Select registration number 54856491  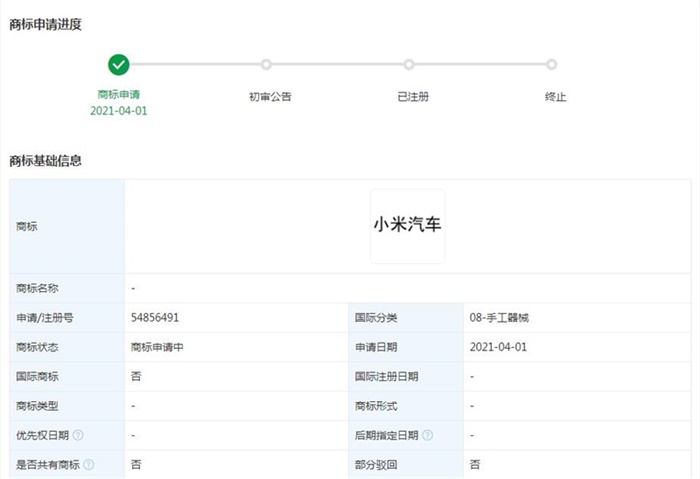tap(155, 318)
